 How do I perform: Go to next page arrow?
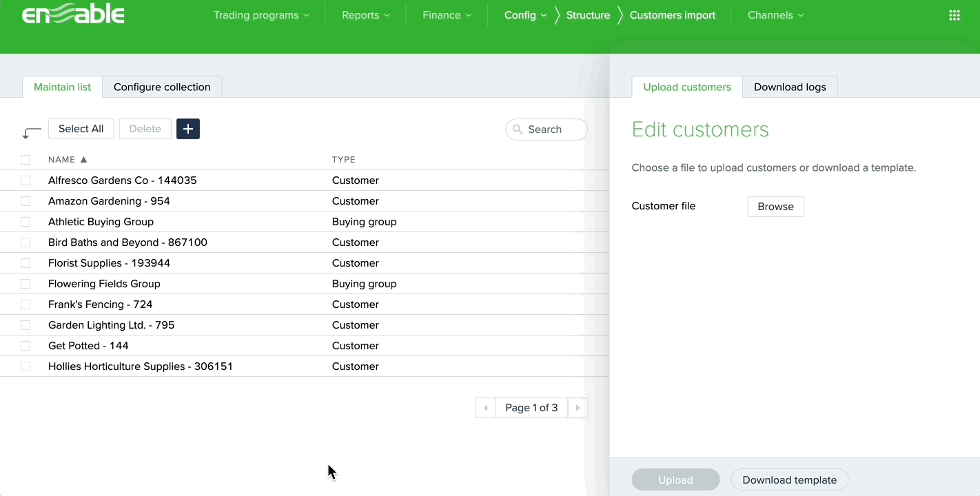(x=578, y=408)
